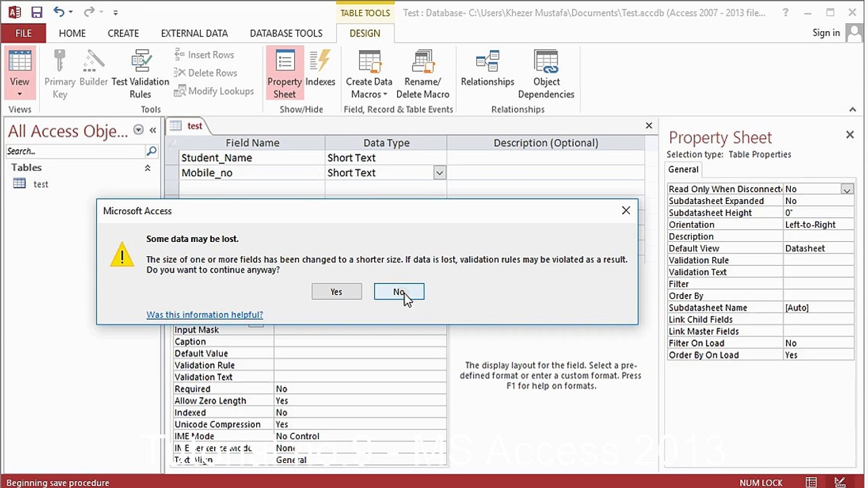Click No in the data loss dialog
Image resolution: width=868 pixels, height=488 pixels.
pos(399,291)
